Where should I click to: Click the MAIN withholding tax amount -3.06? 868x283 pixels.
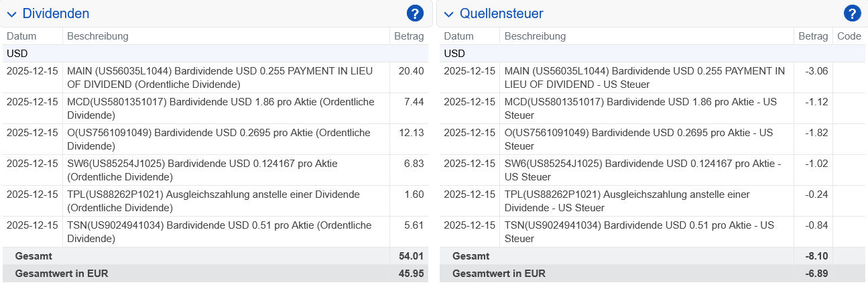814,71
